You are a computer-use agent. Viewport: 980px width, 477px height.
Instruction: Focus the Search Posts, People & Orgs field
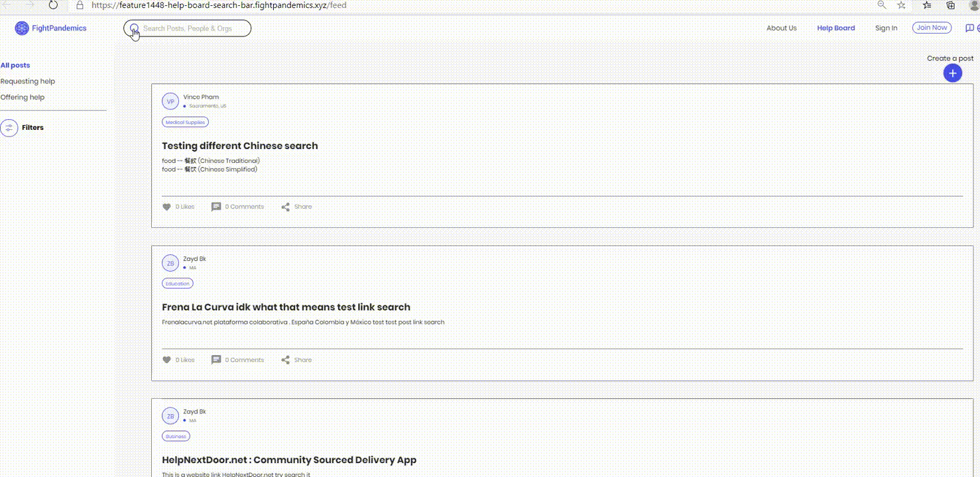point(188,28)
